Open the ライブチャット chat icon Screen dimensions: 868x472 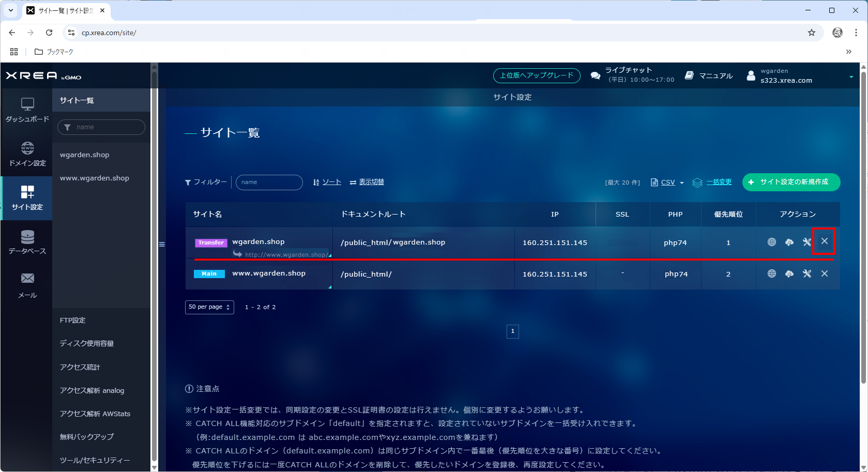[595, 75]
